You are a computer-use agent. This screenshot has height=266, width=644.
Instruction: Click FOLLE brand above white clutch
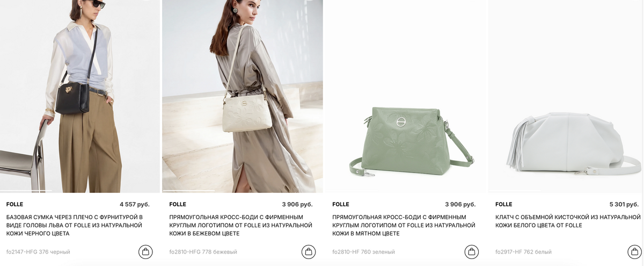tap(504, 204)
